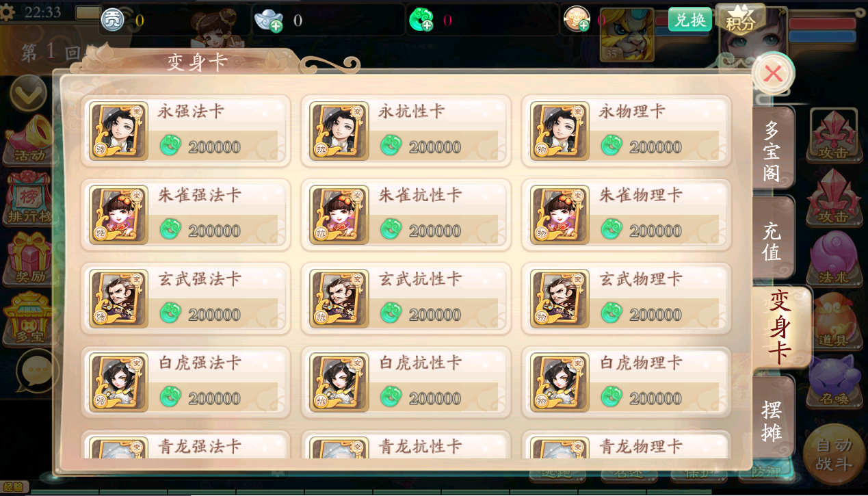
Task: Select the 朱雀抗性卡 card item
Action: click(x=406, y=215)
